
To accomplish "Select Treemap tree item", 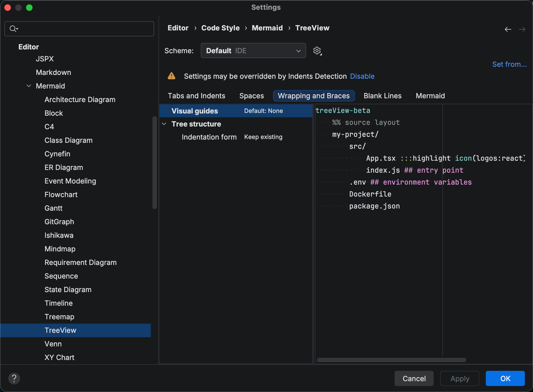I will pyautogui.click(x=59, y=317).
